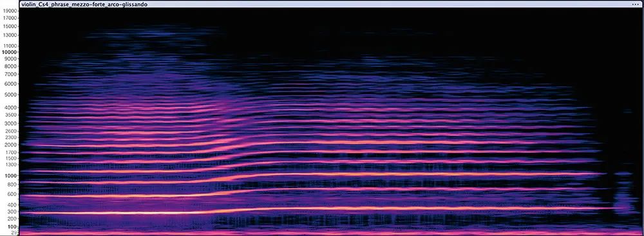Click the bold 10000 Hz axis label
644x236 pixels.
[x=9, y=53]
